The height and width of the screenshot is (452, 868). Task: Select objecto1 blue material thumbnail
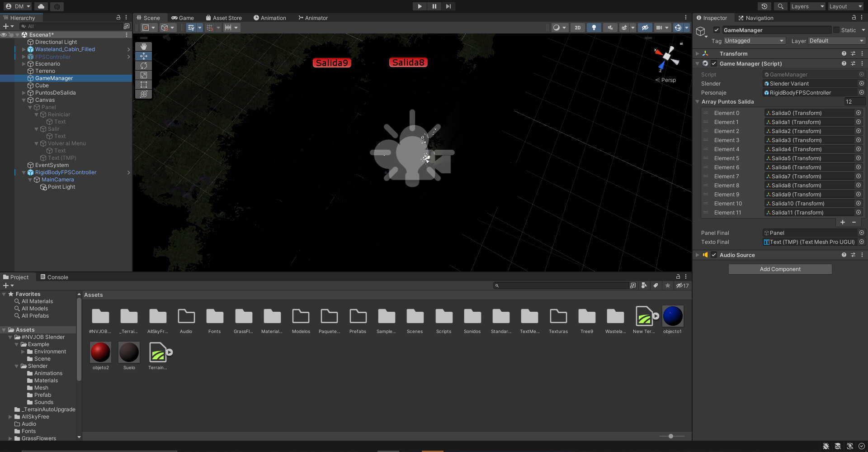pyautogui.click(x=672, y=316)
